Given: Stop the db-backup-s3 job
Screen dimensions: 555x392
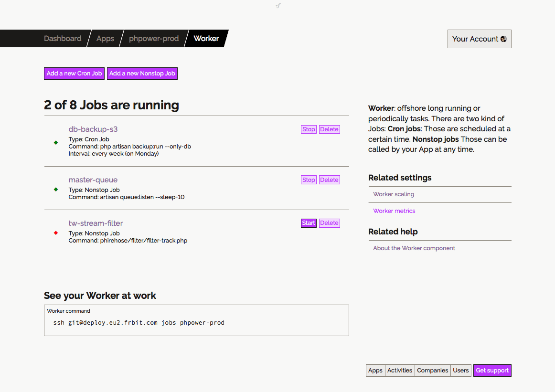Looking at the screenshot, I should tap(309, 129).
